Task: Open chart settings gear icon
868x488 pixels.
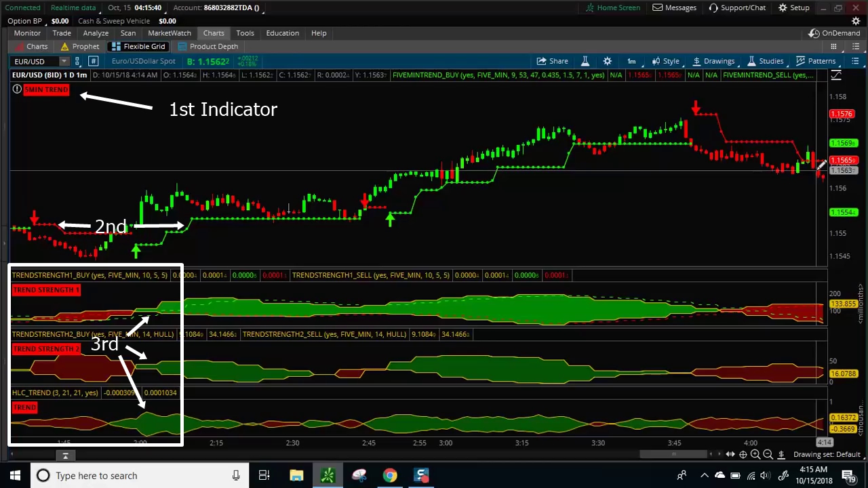Action: pos(607,61)
